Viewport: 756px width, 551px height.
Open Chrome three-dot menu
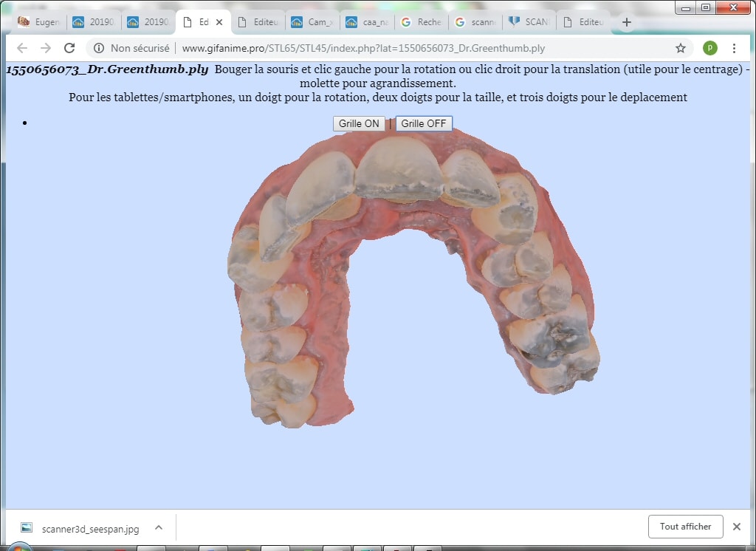(x=734, y=48)
